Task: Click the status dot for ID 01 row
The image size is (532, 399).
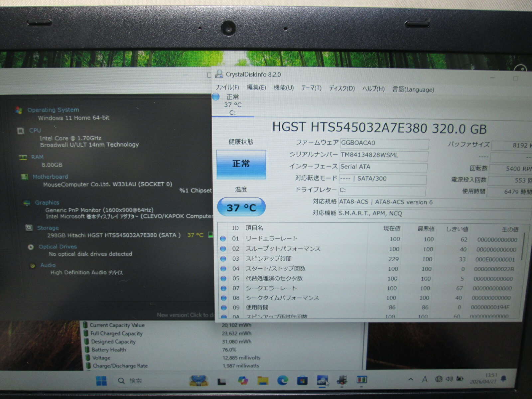Action: 223,239
